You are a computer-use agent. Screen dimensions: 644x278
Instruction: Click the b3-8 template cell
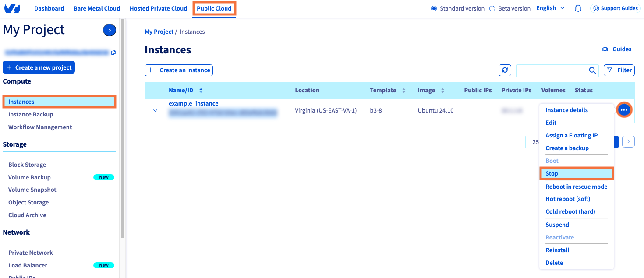(376, 110)
